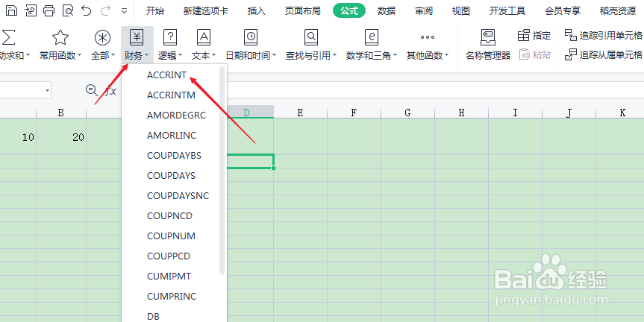The height and width of the screenshot is (322, 644).
Task: Select COUPDAYS from the function list
Action: (172, 176)
